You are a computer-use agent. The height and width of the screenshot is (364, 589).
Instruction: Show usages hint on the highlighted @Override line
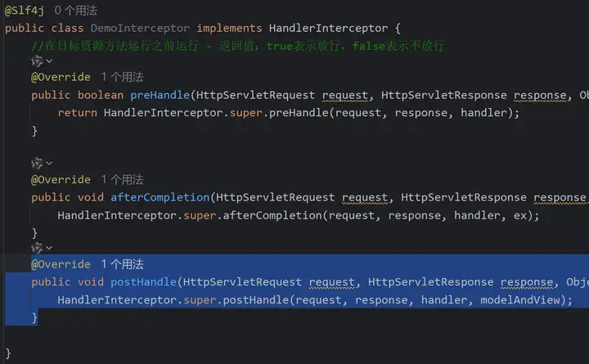122,264
